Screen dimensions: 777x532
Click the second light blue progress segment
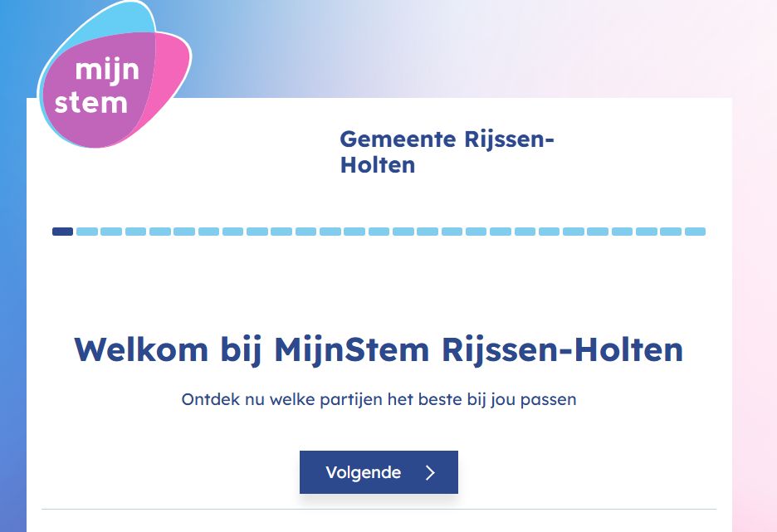click(86, 232)
